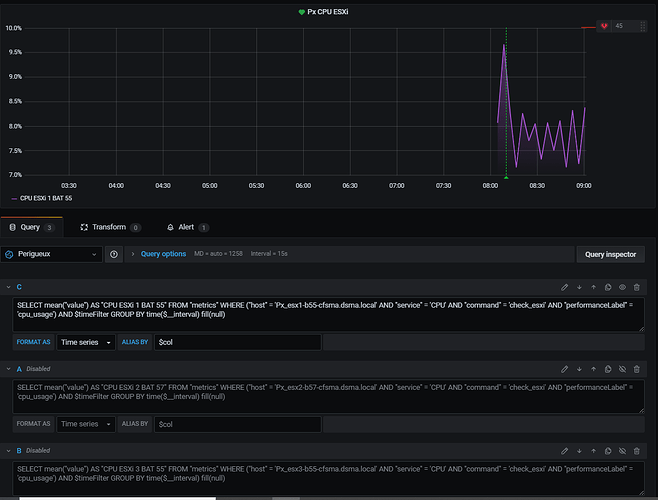Viewport: 658px width, 500px height.
Task: Open the Perigueux data source dropdown
Action: [x=52, y=254]
